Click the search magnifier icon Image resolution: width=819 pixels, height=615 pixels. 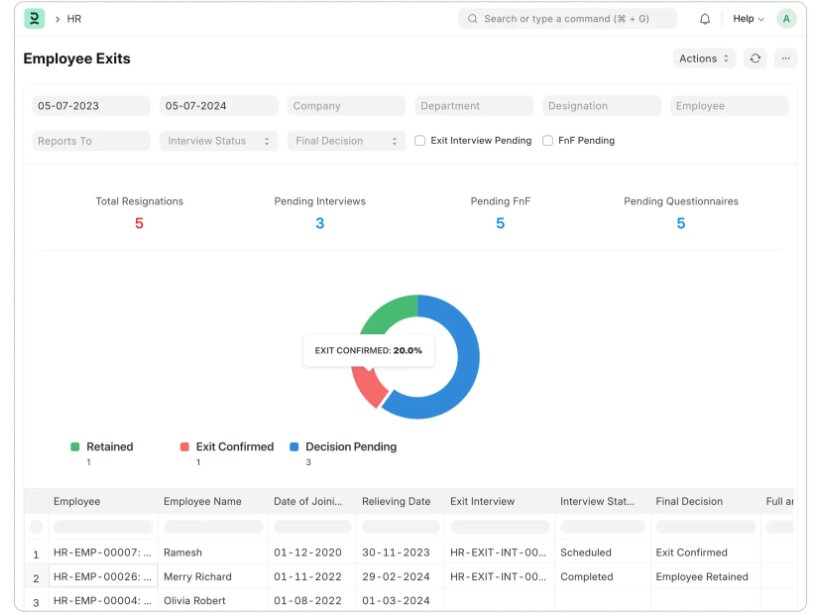point(472,19)
